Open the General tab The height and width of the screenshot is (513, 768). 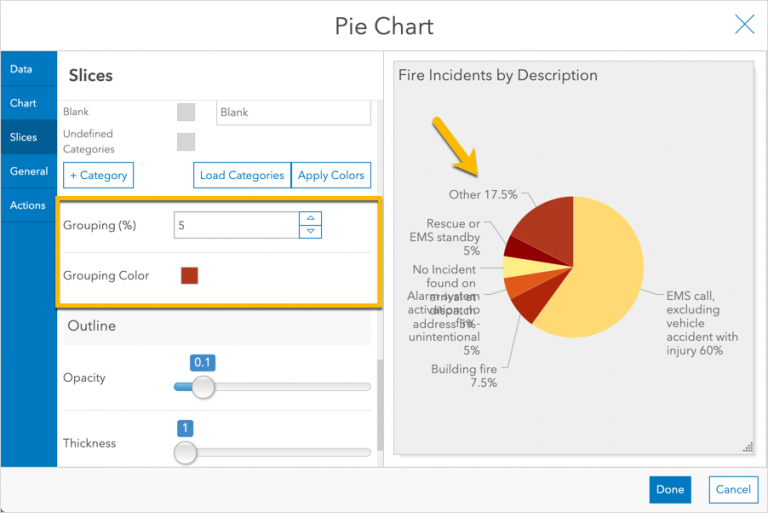29,171
